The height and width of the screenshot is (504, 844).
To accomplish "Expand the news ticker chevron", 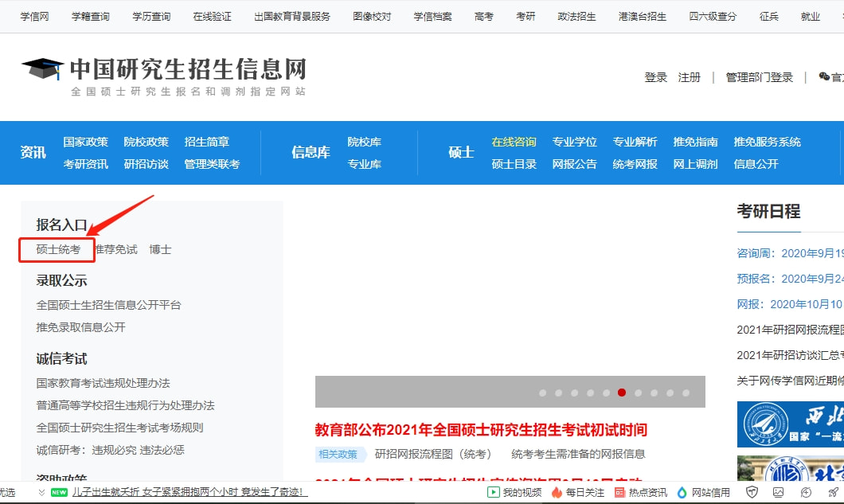I will tap(41, 492).
